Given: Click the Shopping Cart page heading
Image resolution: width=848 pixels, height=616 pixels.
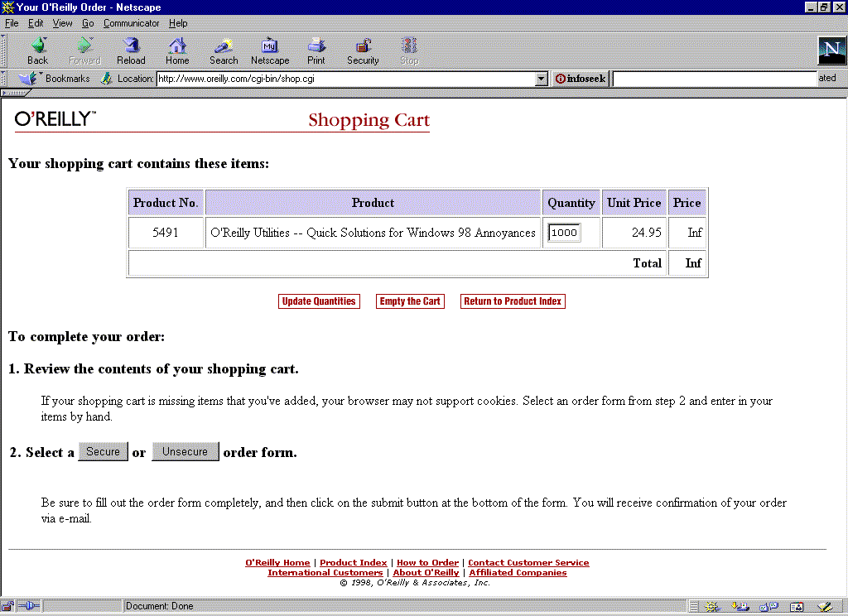Looking at the screenshot, I should tap(369, 119).
